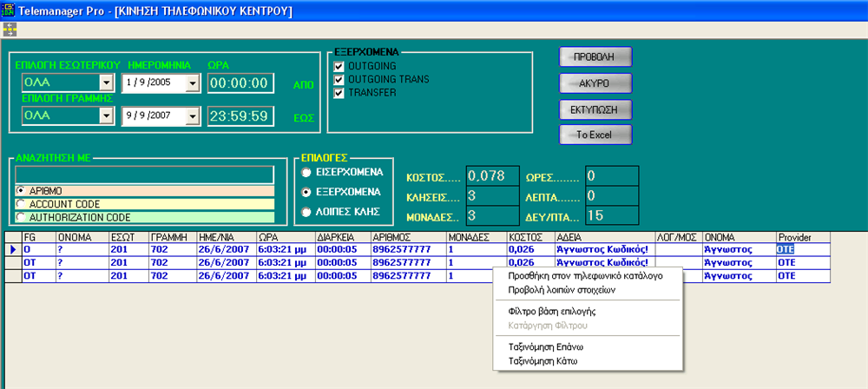Click the 23:59:59 end time field
The width and height of the screenshot is (868, 389).
[240, 115]
